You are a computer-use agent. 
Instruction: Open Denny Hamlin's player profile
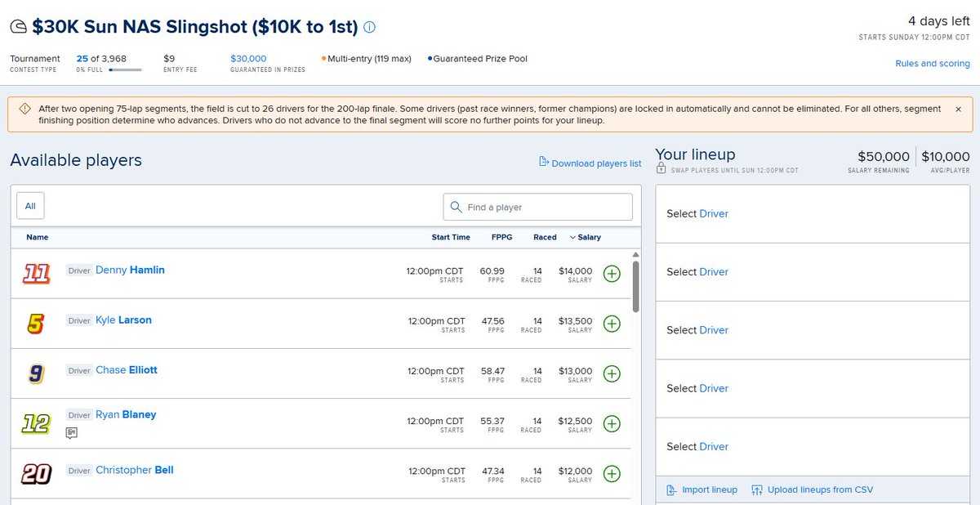tap(130, 270)
